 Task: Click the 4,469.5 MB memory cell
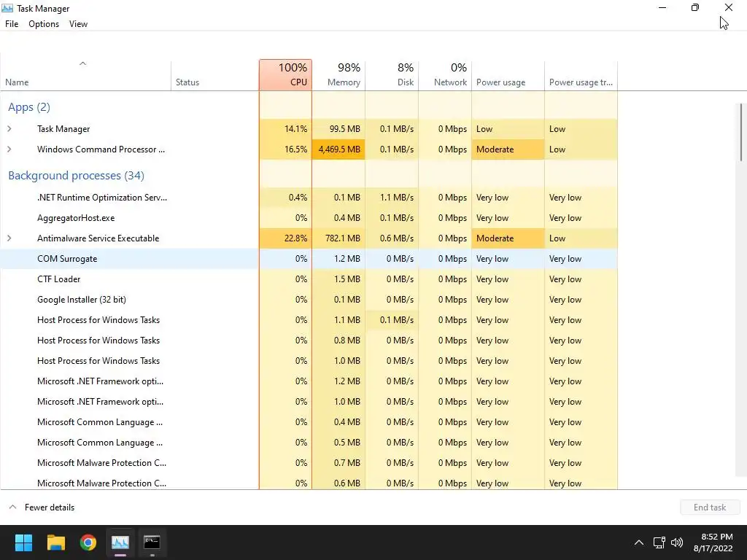tap(338, 149)
